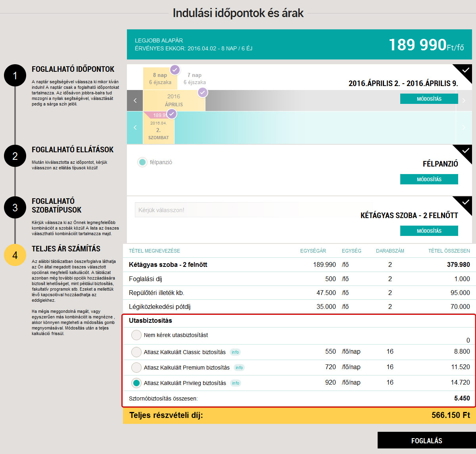Click the Tétel megnevezése column header
This screenshot has height=454, width=476.
click(154, 251)
